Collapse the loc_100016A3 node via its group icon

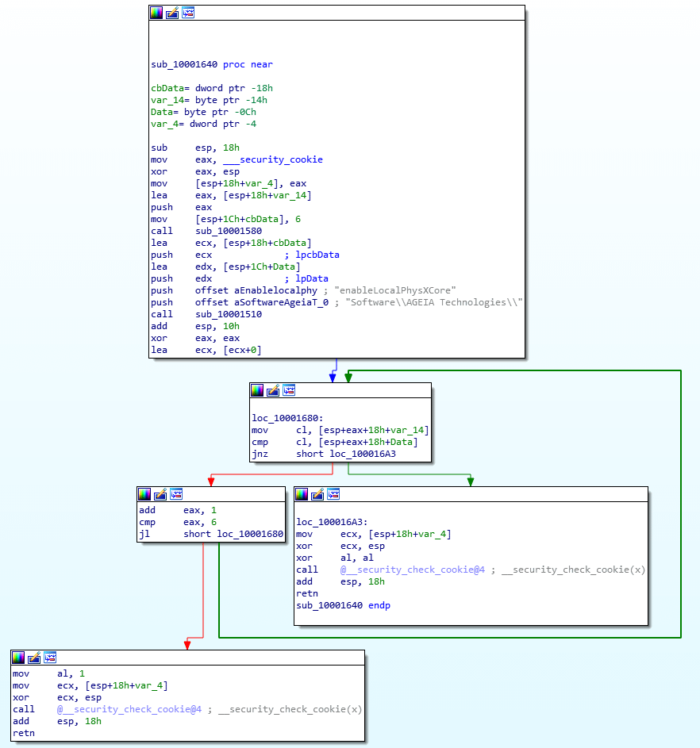pos(333,493)
